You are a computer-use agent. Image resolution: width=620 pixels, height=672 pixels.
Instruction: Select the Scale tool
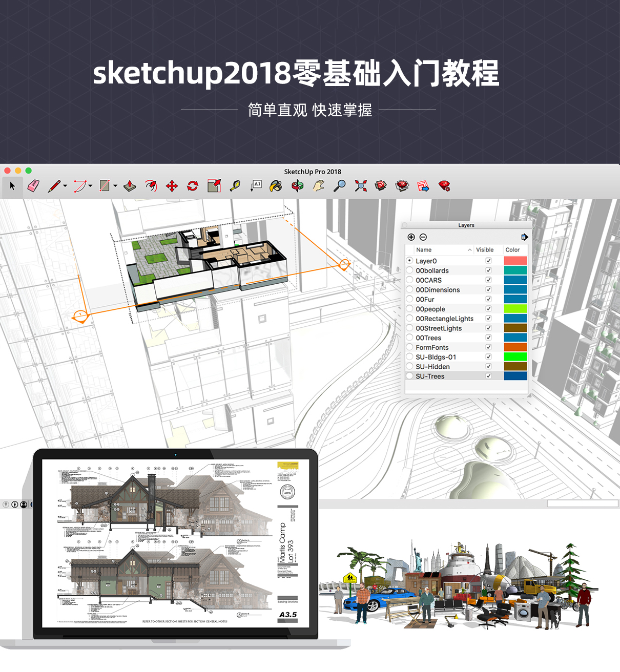tap(214, 186)
